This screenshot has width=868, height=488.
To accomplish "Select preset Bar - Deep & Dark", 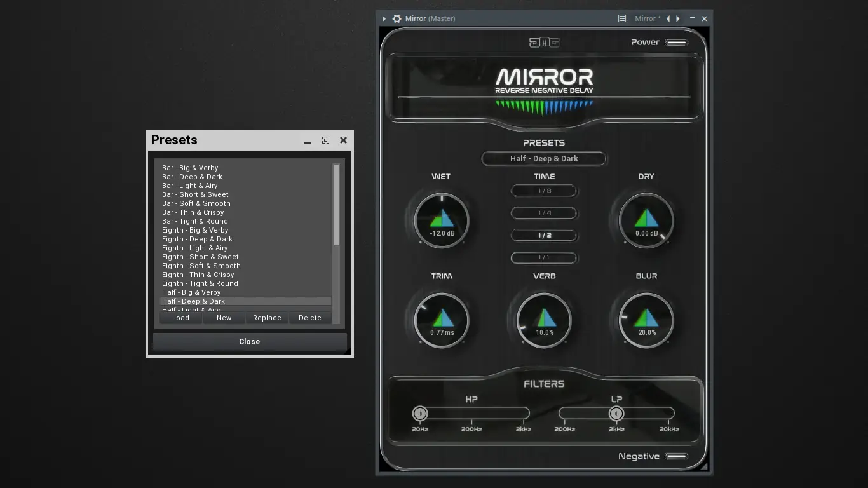I will click(245, 177).
